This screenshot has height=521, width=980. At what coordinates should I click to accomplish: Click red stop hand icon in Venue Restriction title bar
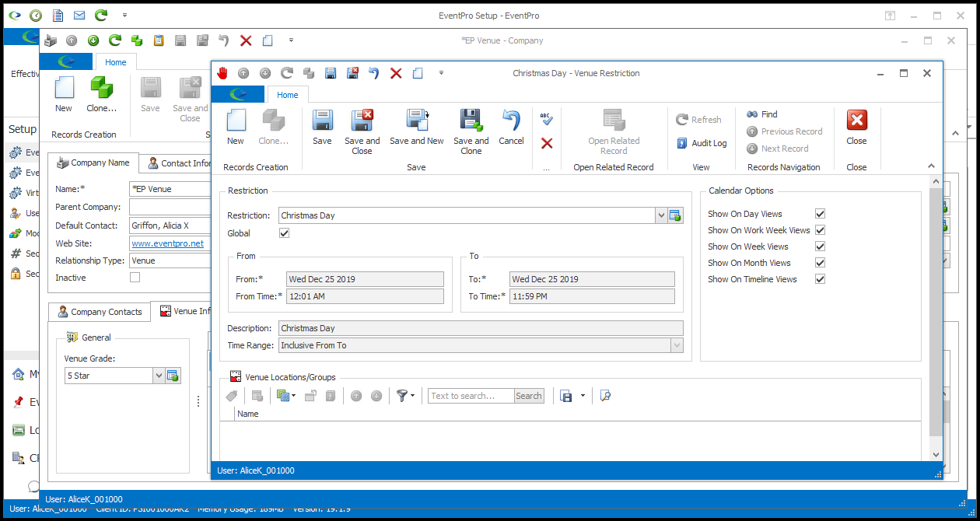click(x=222, y=73)
